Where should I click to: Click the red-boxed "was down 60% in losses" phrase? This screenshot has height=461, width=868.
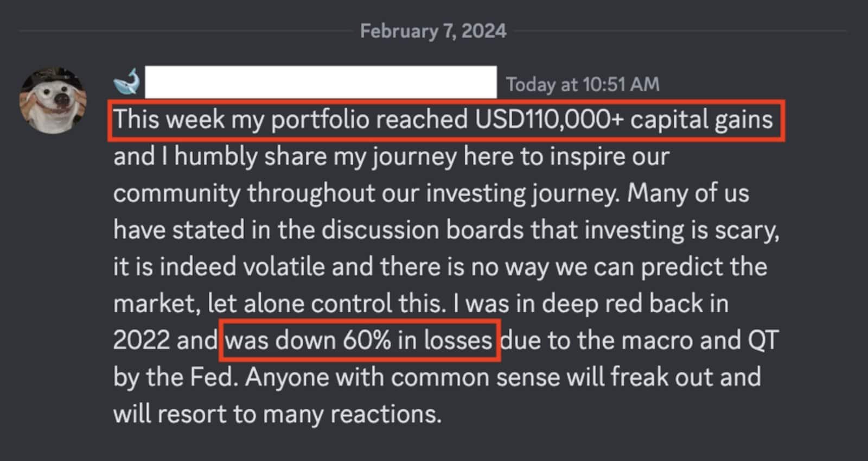click(x=359, y=340)
